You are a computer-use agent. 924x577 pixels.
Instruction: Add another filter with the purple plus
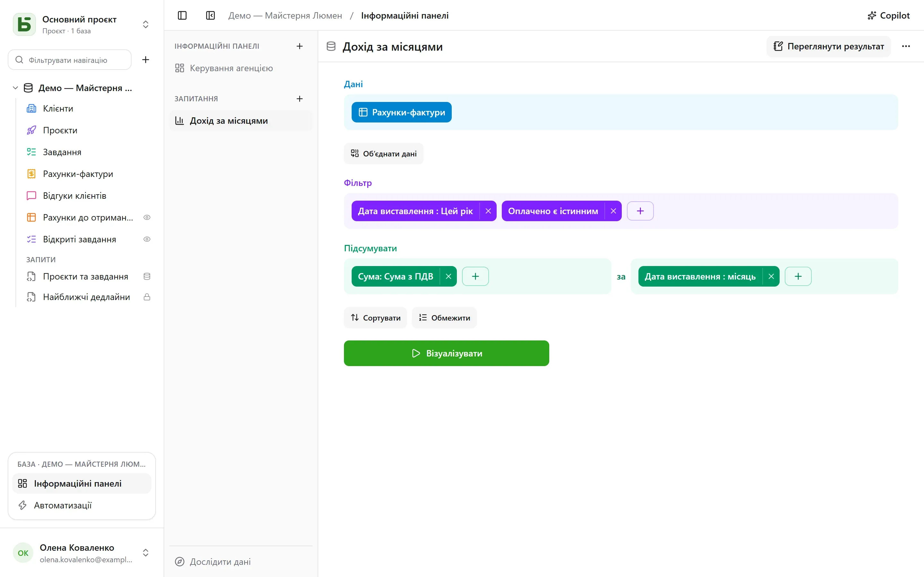(x=640, y=211)
